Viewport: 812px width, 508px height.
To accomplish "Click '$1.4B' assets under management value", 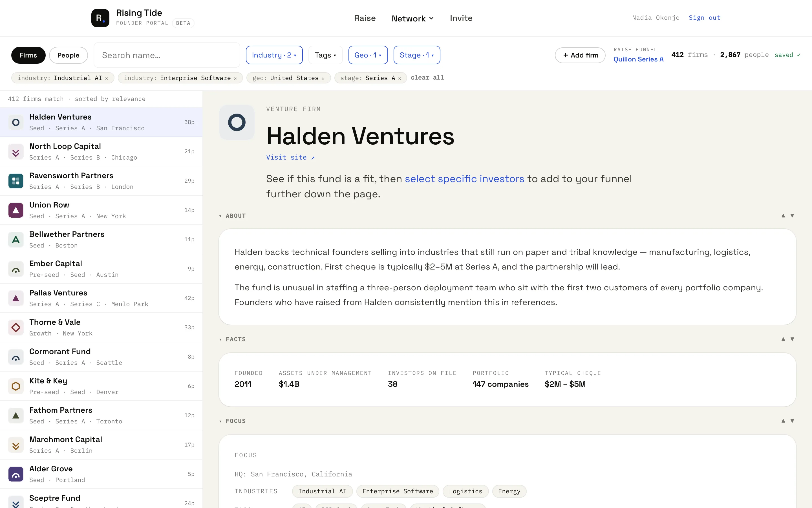I will click(289, 384).
